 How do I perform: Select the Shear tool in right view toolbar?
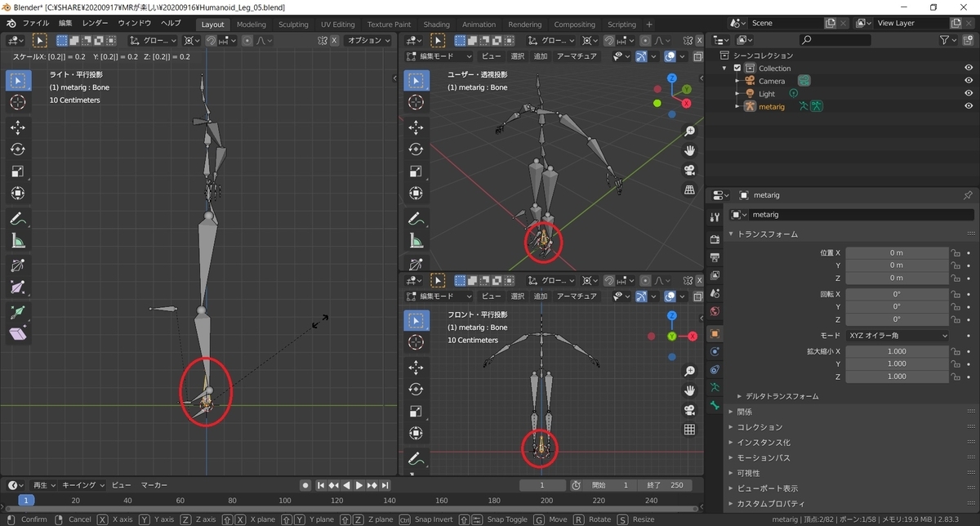pos(18,334)
